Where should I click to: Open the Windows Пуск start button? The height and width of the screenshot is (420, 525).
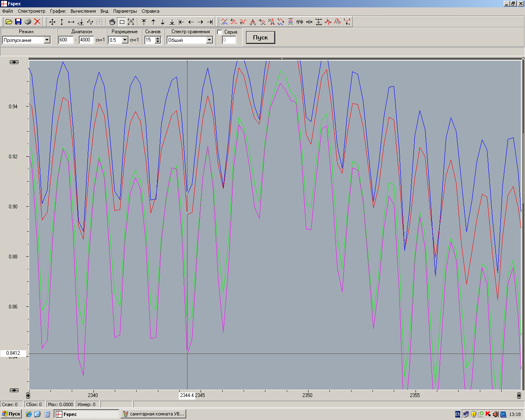point(11,414)
